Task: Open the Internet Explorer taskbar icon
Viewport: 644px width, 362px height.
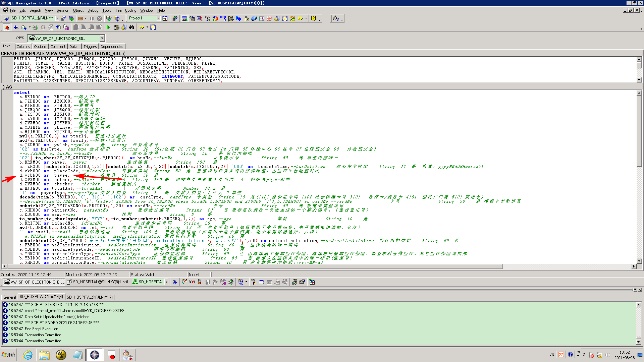Action: point(28,355)
